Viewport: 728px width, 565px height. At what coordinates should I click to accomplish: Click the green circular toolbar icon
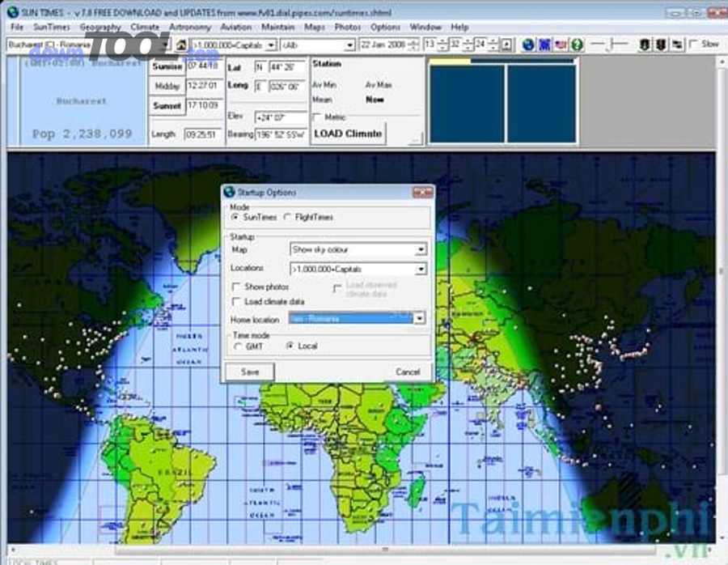coord(577,45)
